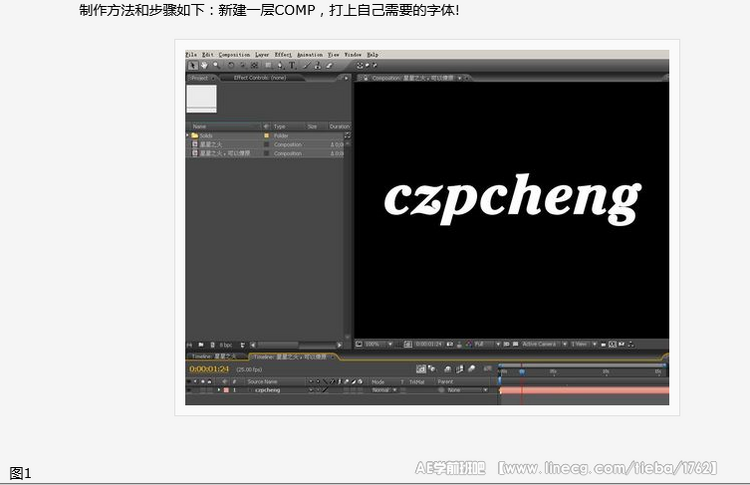
Task: Toggle lock on Composition viewer tab
Action: click(x=365, y=78)
